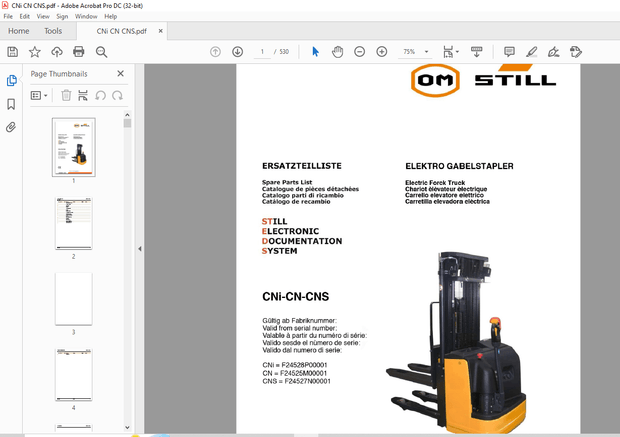Close the Page Thumbnails panel

click(x=120, y=73)
